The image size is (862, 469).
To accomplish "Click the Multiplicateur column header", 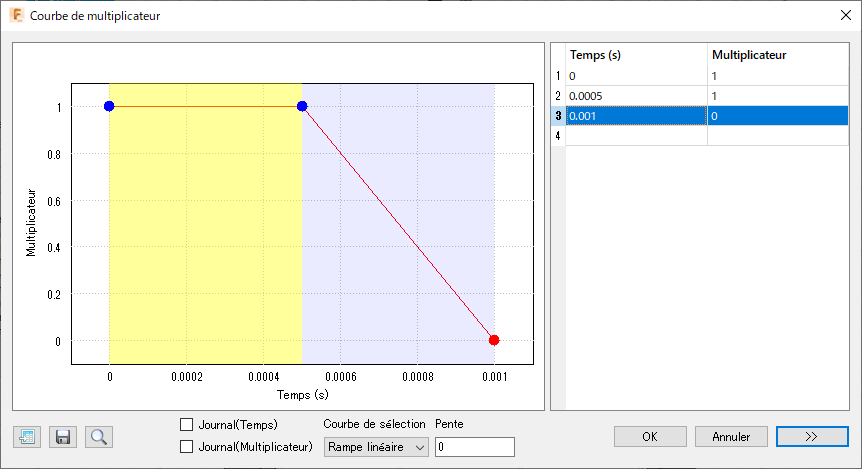I will pyautogui.click(x=778, y=55).
